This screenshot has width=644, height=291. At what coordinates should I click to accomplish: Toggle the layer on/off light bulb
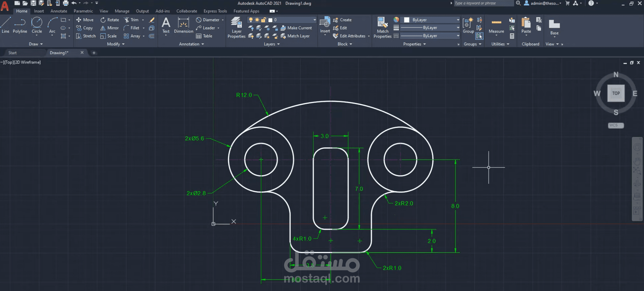pos(251,20)
